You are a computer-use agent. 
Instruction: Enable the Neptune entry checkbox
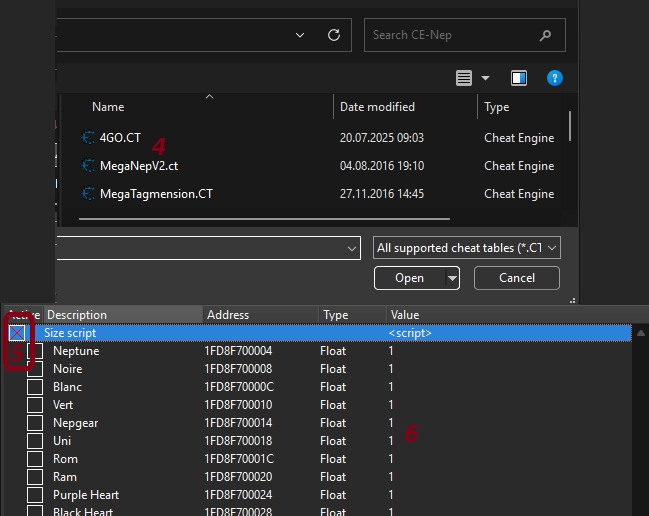[35, 351]
